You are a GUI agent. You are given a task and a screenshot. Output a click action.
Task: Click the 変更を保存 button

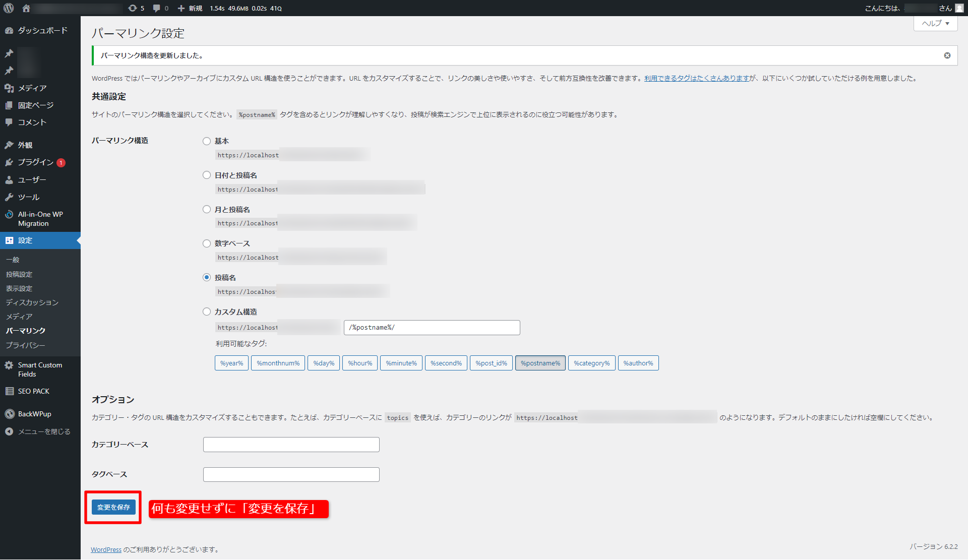pyautogui.click(x=113, y=507)
